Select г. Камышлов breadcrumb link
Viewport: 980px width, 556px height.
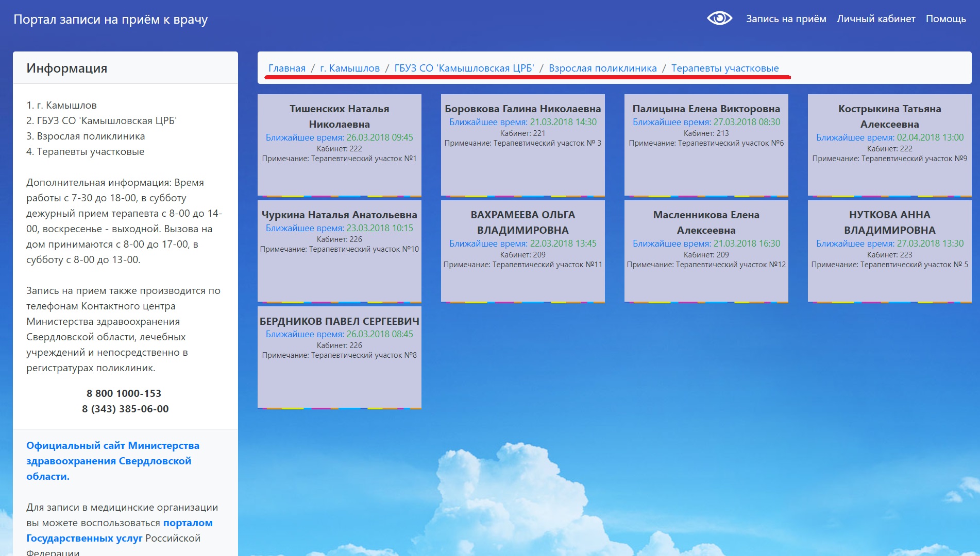(x=349, y=68)
